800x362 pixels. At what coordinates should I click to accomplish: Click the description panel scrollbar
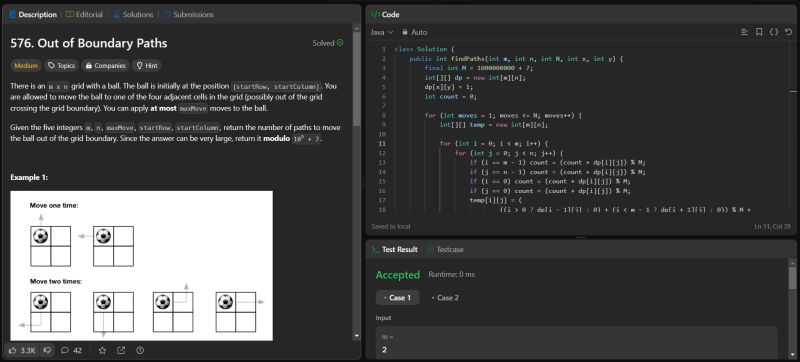[357, 76]
